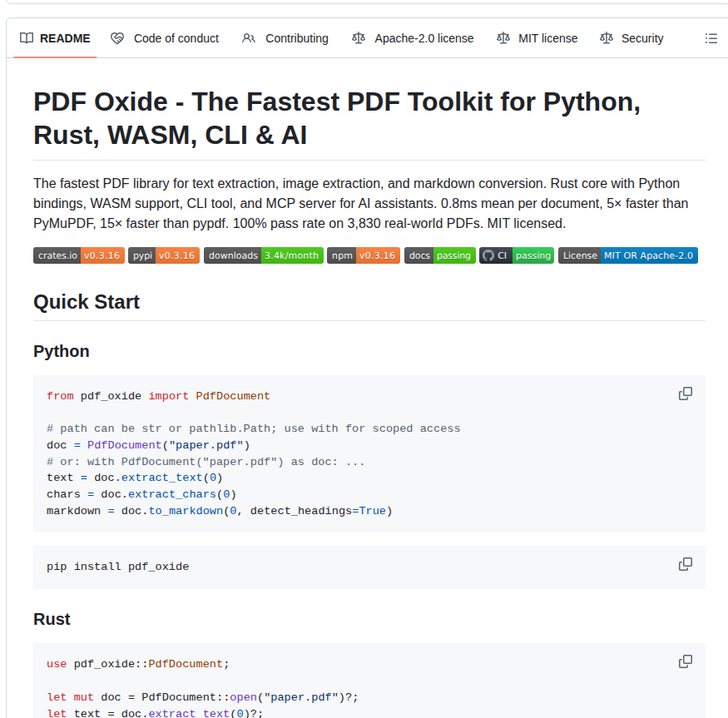728x718 pixels.
Task: Open the CI passing badge
Action: click(517, 255)
